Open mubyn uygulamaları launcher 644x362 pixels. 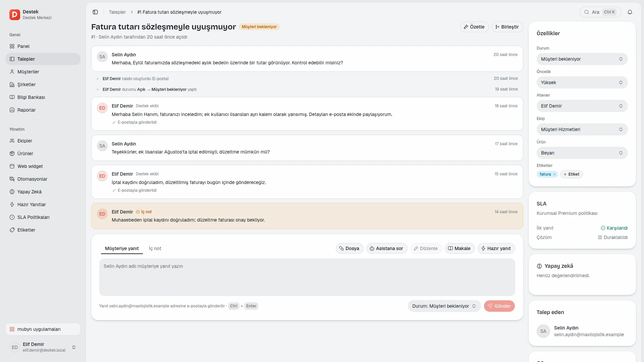click(x=43, y=329)
